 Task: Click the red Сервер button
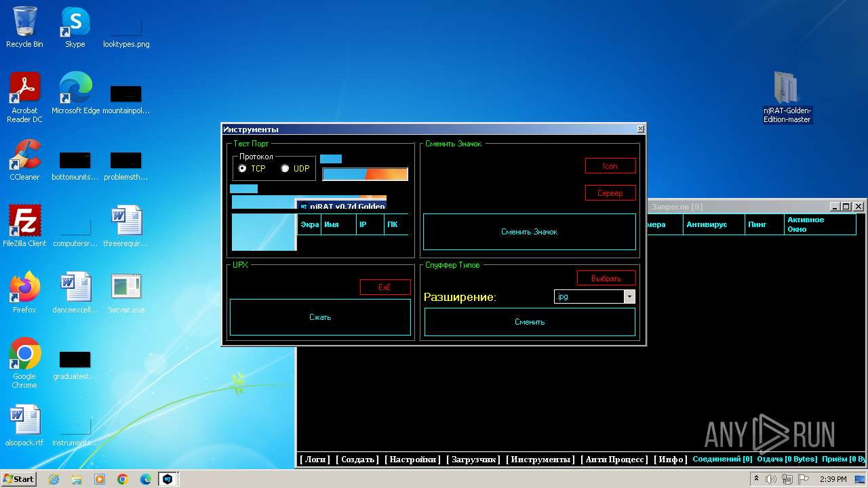coord(610,193)
